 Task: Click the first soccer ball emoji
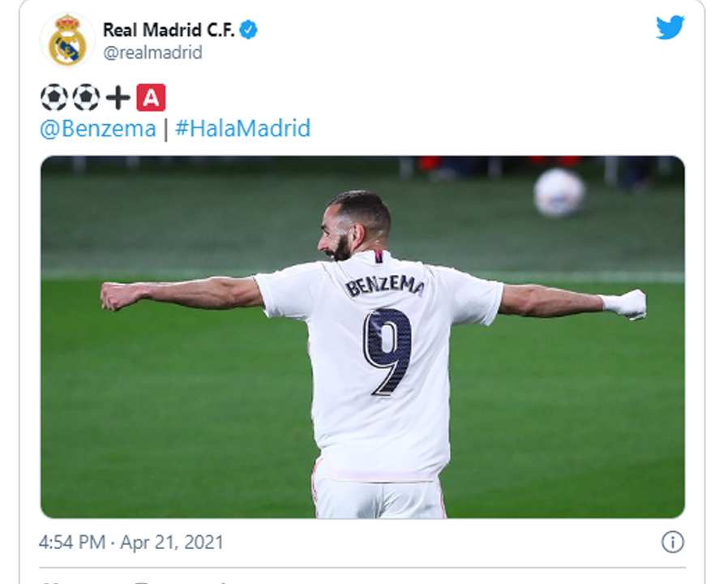(x=54, y=97)
